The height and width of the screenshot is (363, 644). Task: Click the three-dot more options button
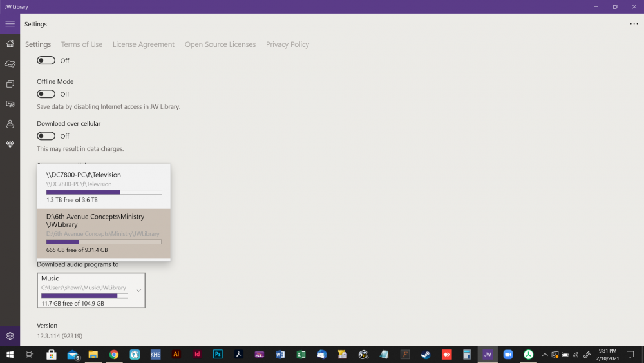(x=634, y=24)
